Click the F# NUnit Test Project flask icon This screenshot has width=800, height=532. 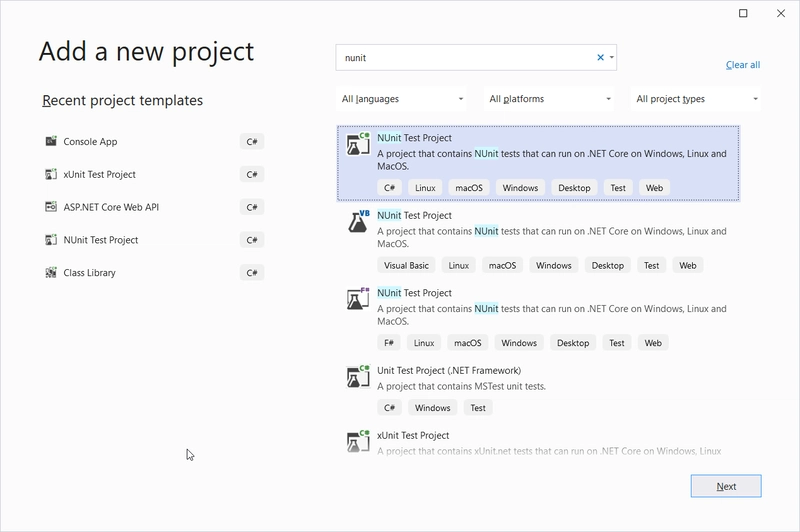click(358, 299)
